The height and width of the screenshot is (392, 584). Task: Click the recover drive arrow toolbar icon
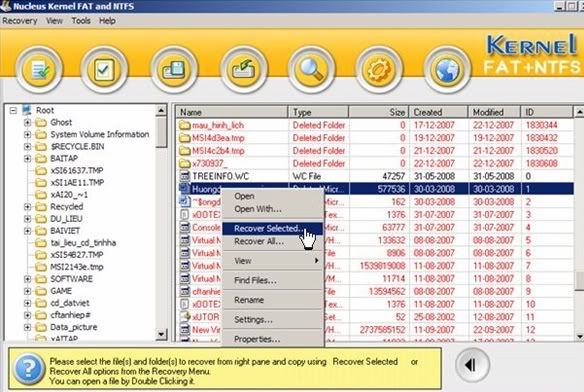pos(244,70)
